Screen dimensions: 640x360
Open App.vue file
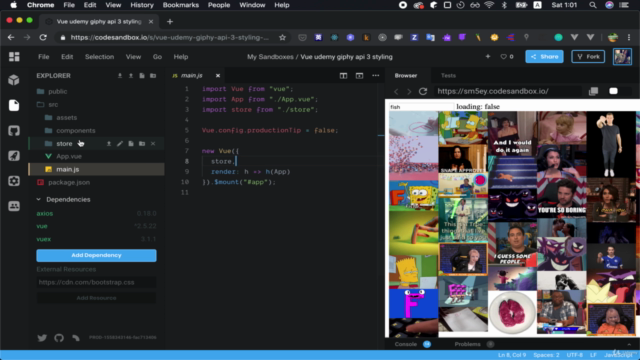point(69,156)
